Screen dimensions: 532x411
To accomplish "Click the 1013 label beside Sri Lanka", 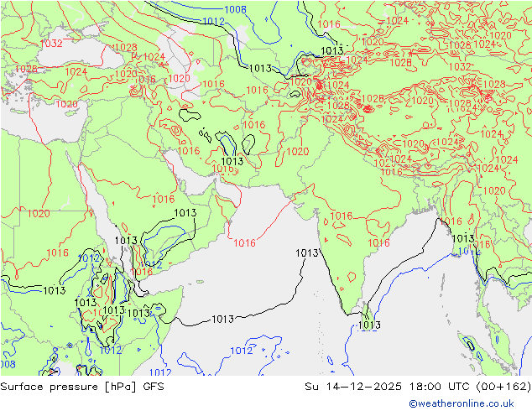I will [369, 325].
